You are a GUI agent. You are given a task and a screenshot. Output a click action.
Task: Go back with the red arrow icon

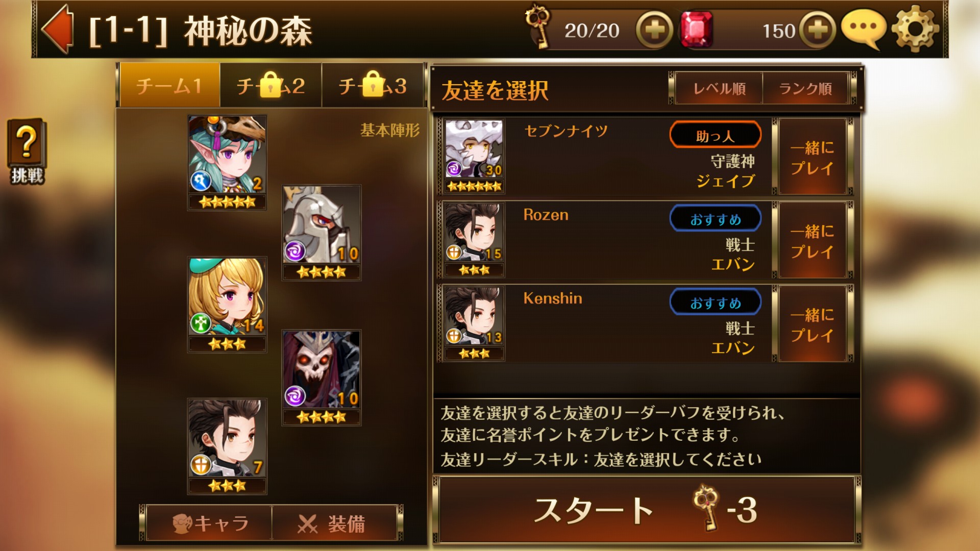pos(57,29)
